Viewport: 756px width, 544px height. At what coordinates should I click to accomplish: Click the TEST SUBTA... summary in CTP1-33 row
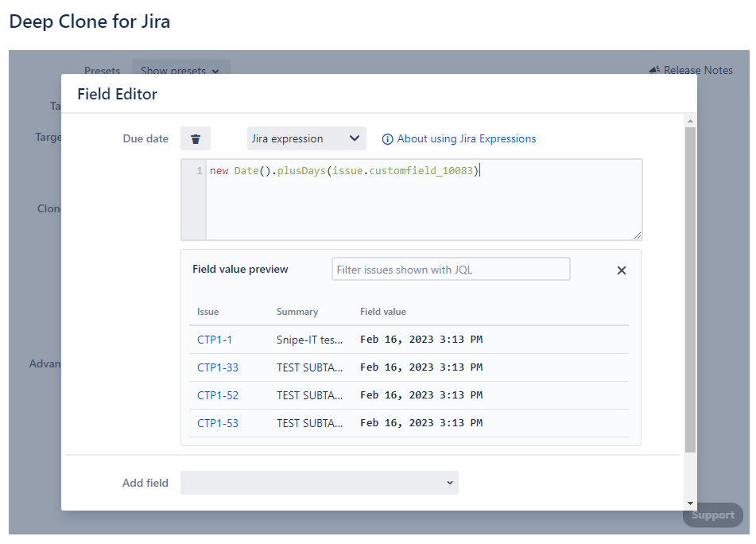[x=309, y=368]
